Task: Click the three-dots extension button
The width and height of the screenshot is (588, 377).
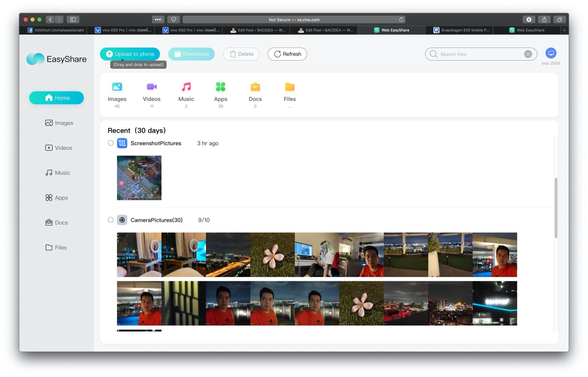Action: pyautogui.click(x=158, y=19)
